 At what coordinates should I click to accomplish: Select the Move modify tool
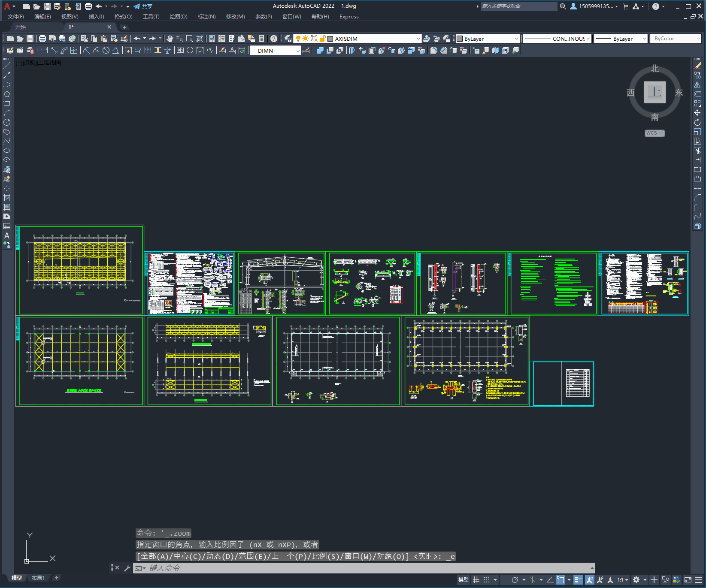tap(697, 113)
